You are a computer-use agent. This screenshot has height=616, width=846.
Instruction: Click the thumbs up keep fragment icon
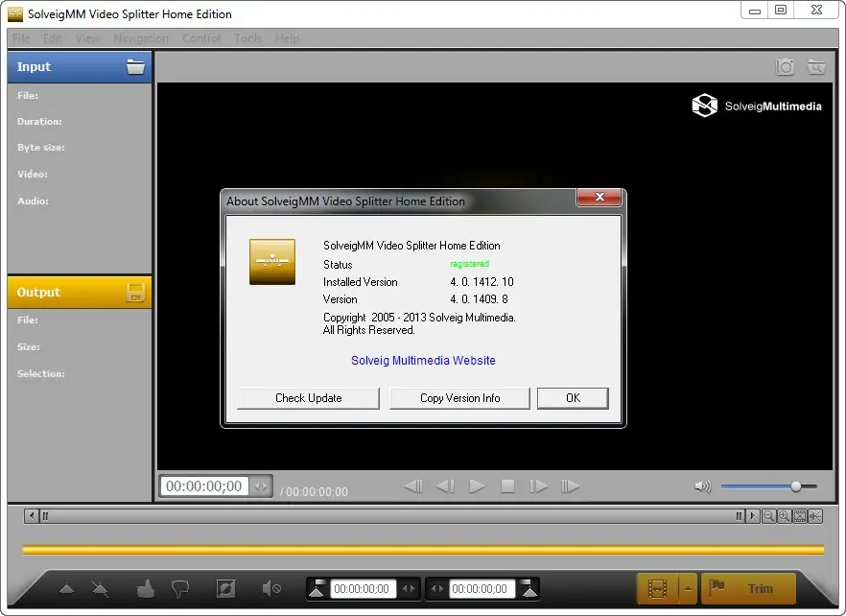[x=145, y=588]
